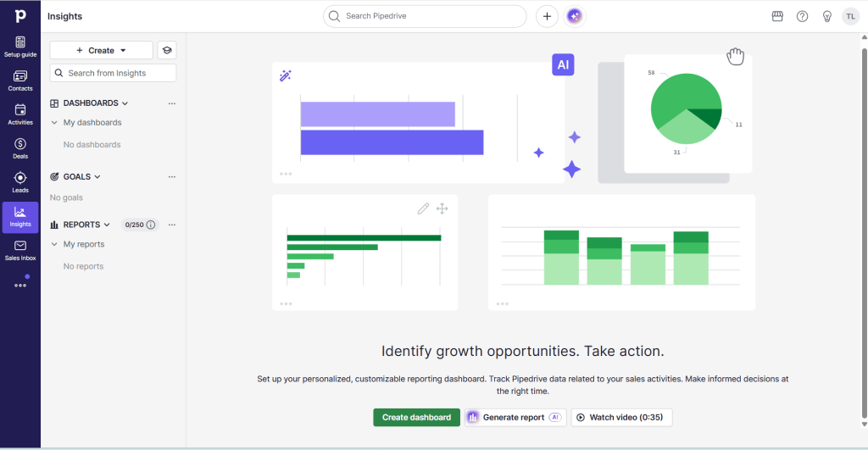Click the 'No dashboards' text
Viewport: 868px width, 450px height.
92,144
